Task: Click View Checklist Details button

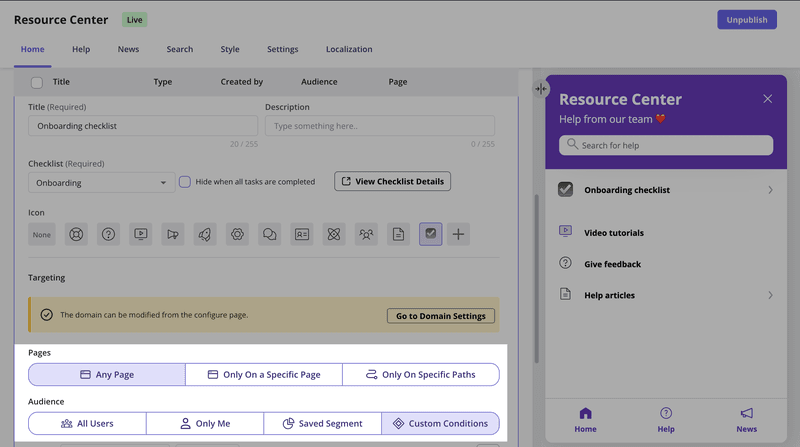Action: (392, 181)
